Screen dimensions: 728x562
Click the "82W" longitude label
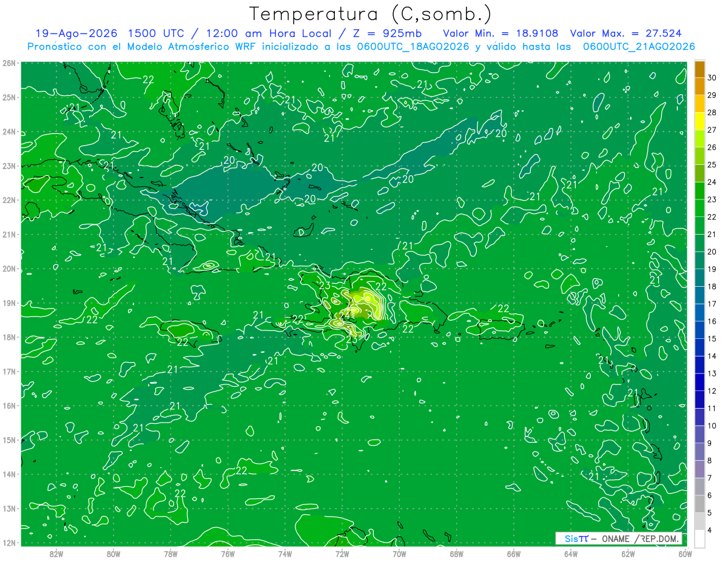(56, 554)
